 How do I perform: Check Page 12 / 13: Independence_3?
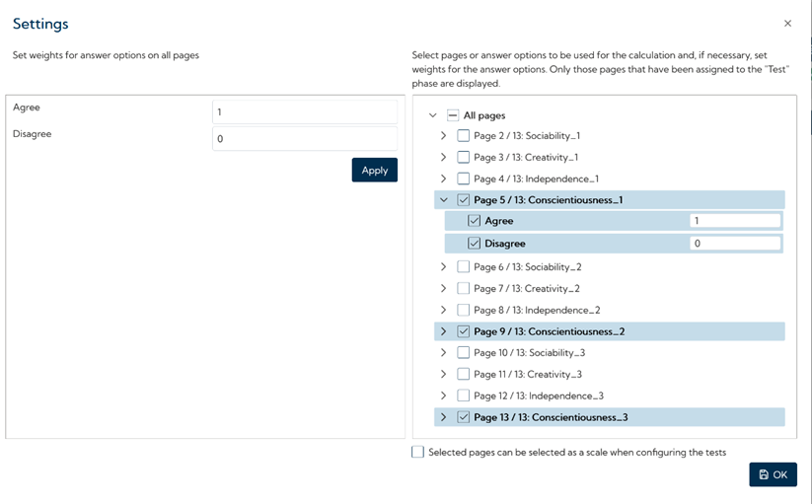pyautogui.click(x=464, y=396)
